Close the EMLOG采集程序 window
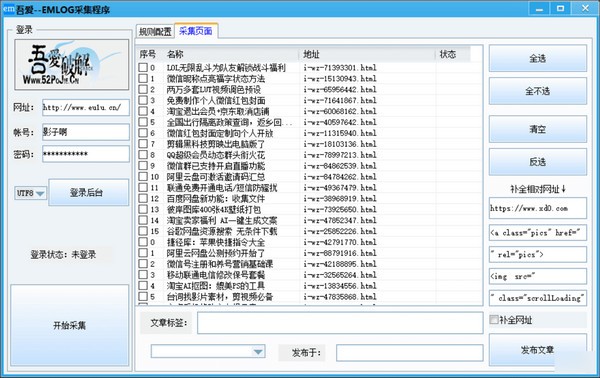This screenshot has height=378, width=600. [x=585, y=8]
